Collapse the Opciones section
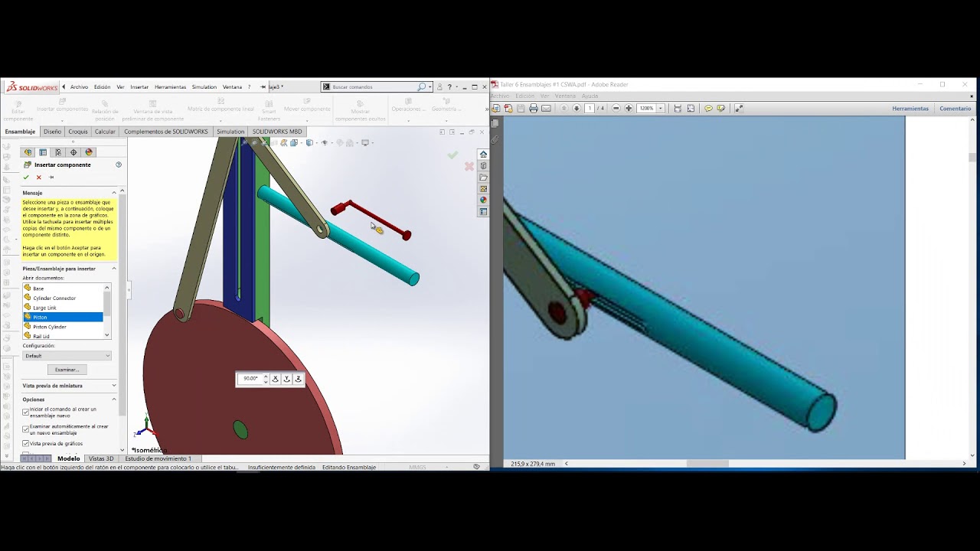Viewport: 980px width, 551px height. pos(114,399)
